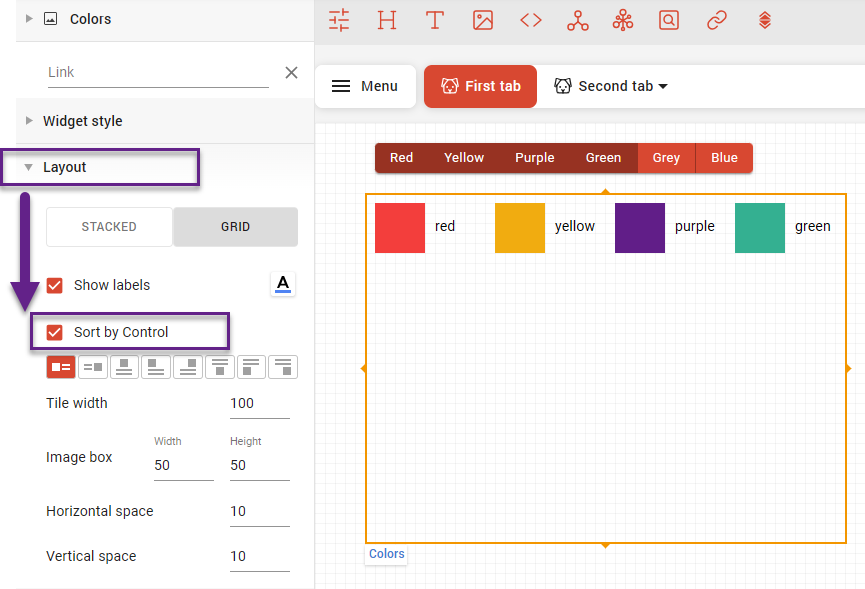Open the controls sliders icon in toolbar
The height and width of the screenshot is (589, 865).
[x=339, y=20]
